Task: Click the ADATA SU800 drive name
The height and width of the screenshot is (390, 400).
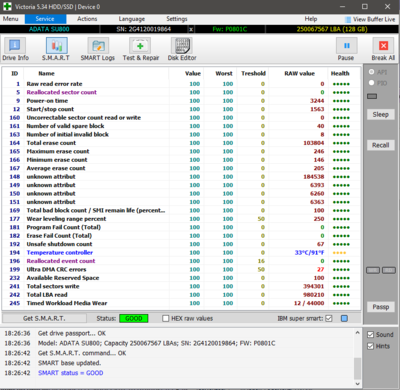Action: pyautogui.click(x=49, y=29)
